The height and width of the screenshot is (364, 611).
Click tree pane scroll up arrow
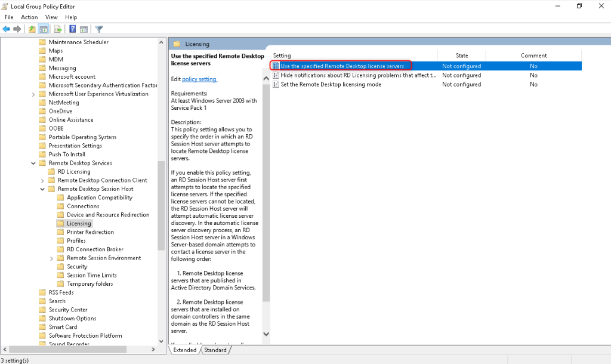[161, 42]
